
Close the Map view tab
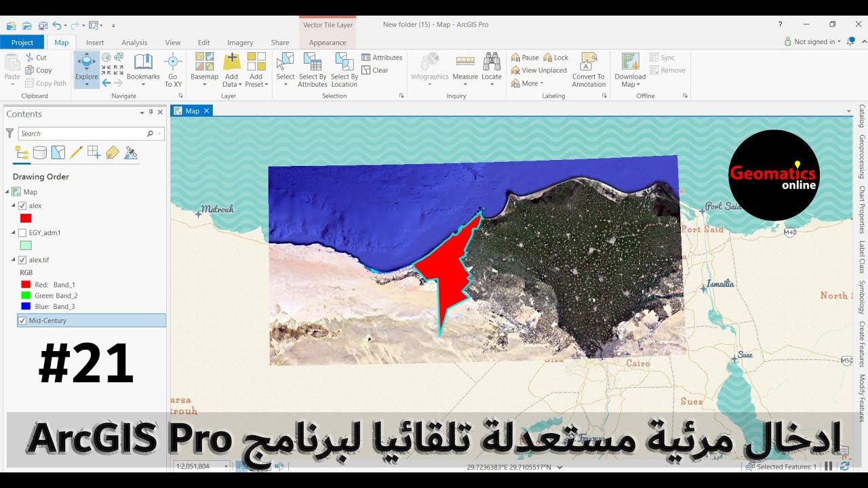point(207,110)
